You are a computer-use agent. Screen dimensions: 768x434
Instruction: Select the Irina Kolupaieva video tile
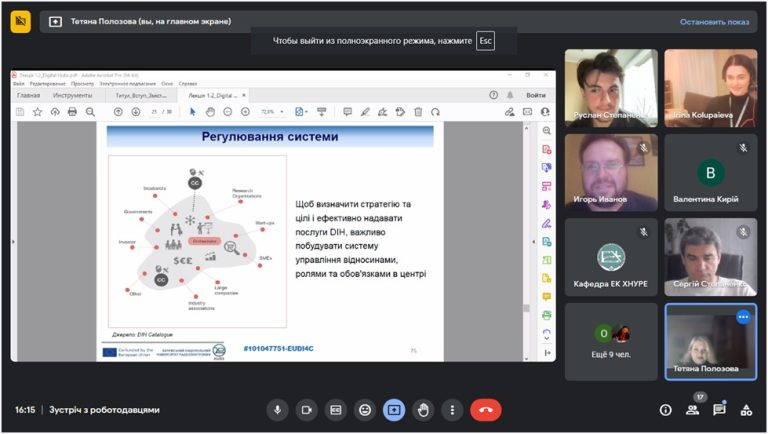click(x=711, y=88)
